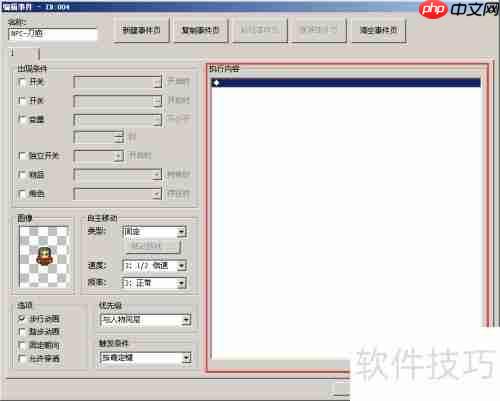Enable the 角色 condition checkbox

[x=22, y=194]
